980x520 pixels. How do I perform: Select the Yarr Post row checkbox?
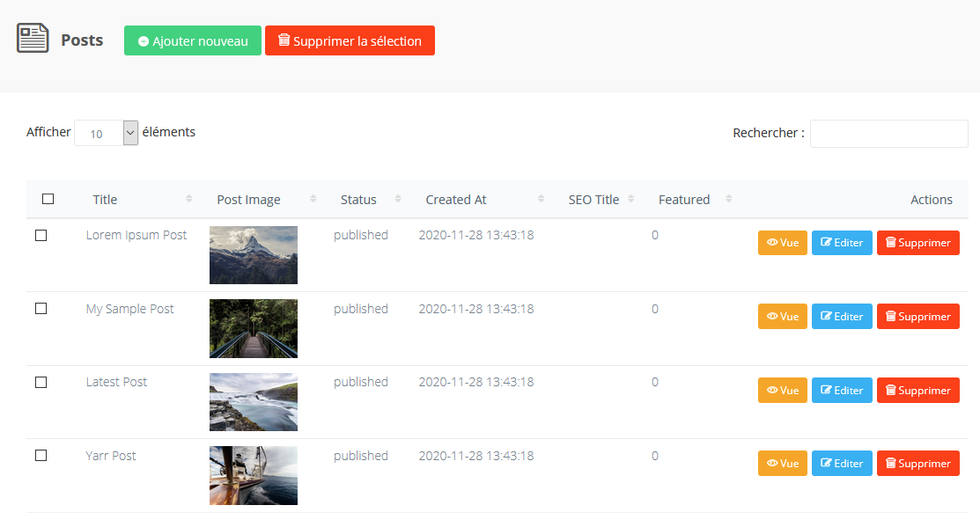click(x=41, y=456)
